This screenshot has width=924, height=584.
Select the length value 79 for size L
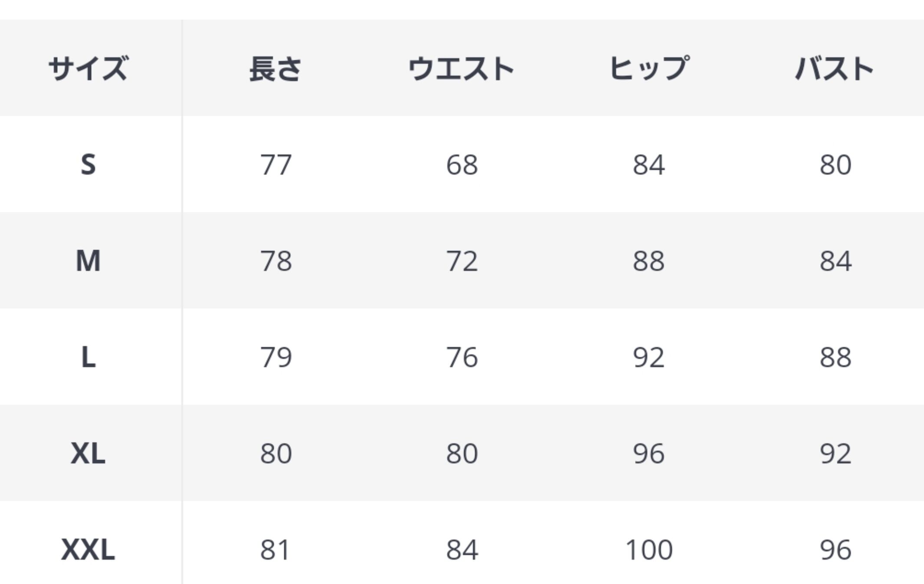pyautogui.click(x=276, y=358)
